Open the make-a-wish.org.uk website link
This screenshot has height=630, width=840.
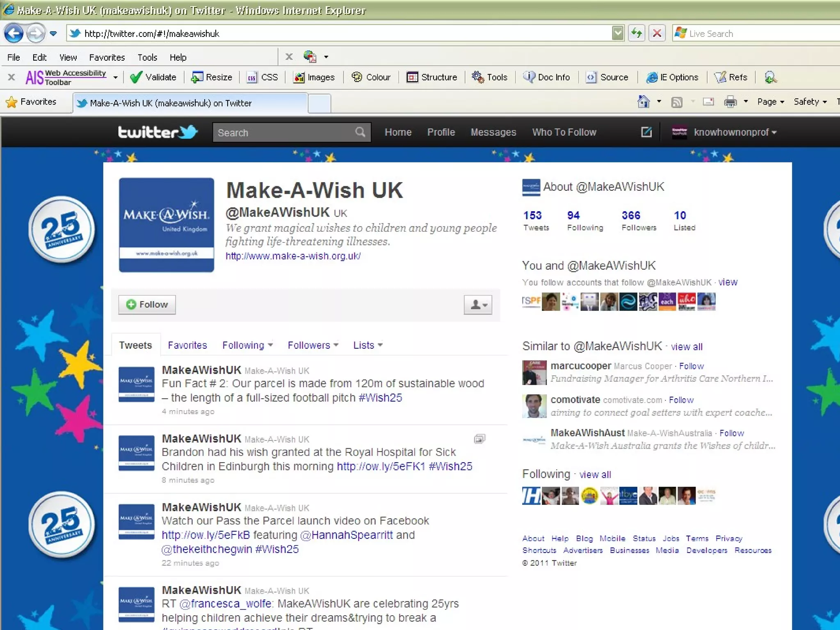point(293,256)
